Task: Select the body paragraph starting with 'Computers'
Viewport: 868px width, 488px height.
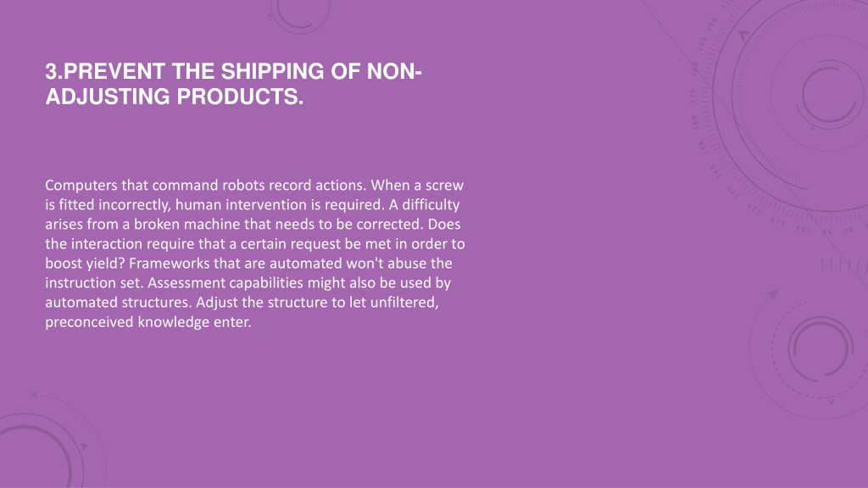Action: coord(254,252)
